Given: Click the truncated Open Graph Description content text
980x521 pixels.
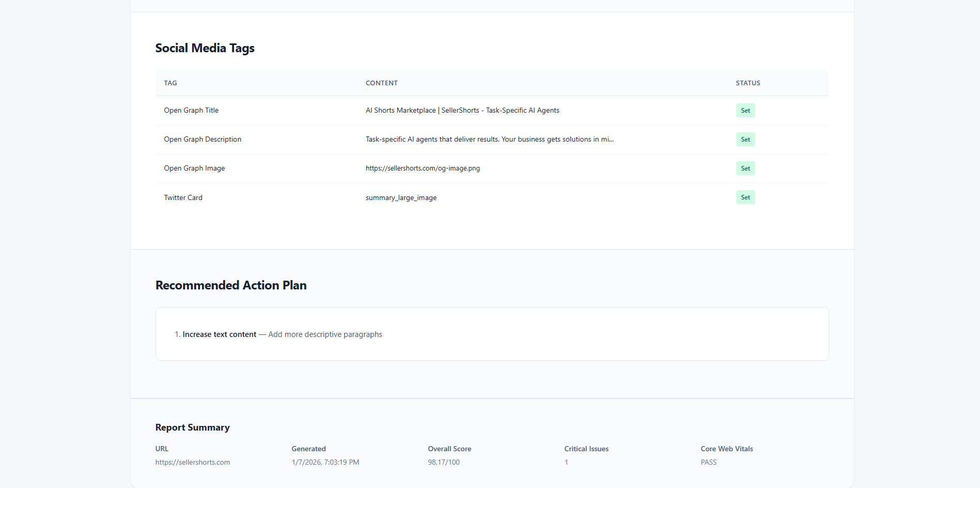Looking at the screenshot, I should coord(489,140).
